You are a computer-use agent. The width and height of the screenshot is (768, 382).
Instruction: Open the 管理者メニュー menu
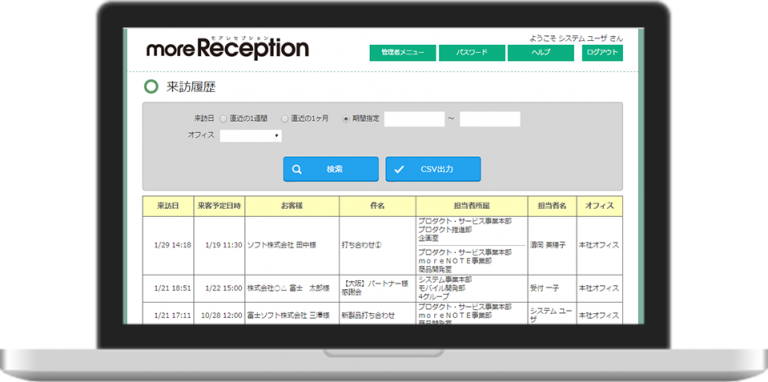[x=403, y=53]
